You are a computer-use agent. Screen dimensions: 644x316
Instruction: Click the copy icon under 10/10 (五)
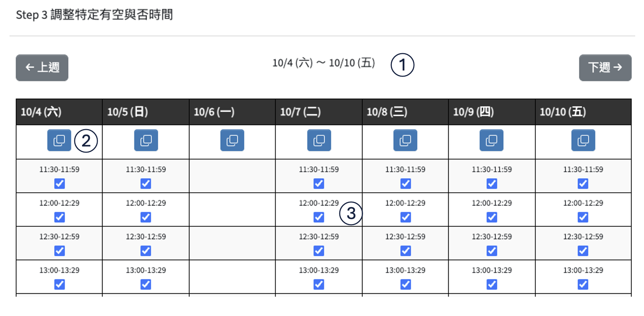point(583,140)
